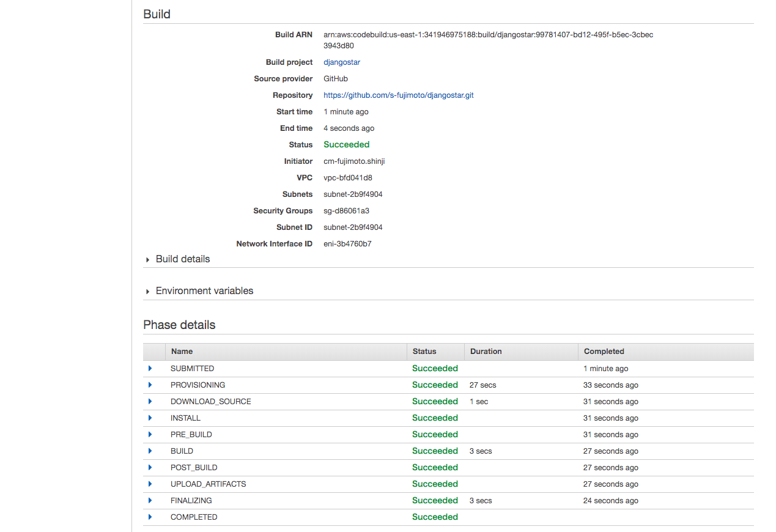Expand the POST_BUILD phase row arrow
The width and height of the screenshot is (776, 532).
tap(150, 468)
